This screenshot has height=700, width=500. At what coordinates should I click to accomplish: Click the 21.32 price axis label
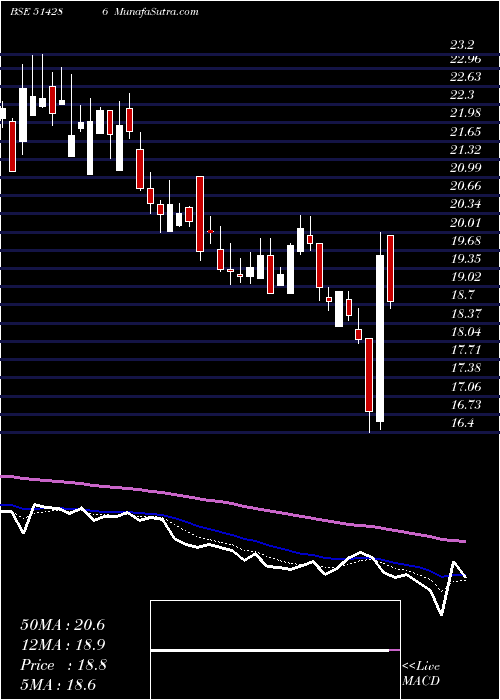coord(465,150)
